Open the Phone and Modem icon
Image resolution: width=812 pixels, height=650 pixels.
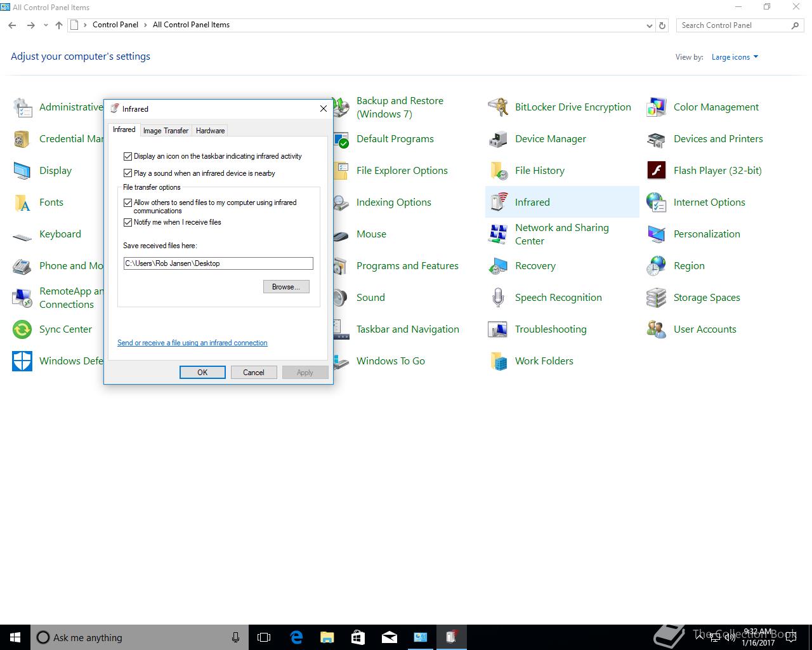coord(23,266)
